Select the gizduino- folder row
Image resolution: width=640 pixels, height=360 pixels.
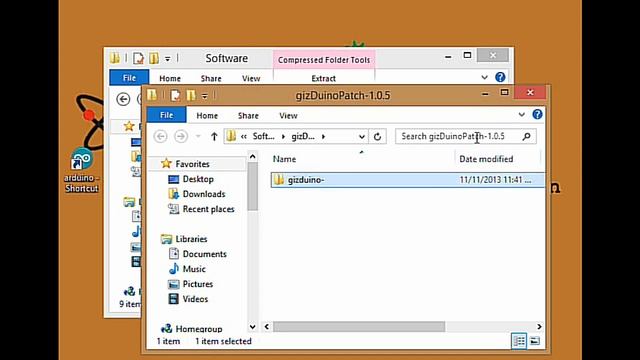(x=407, y=180)
